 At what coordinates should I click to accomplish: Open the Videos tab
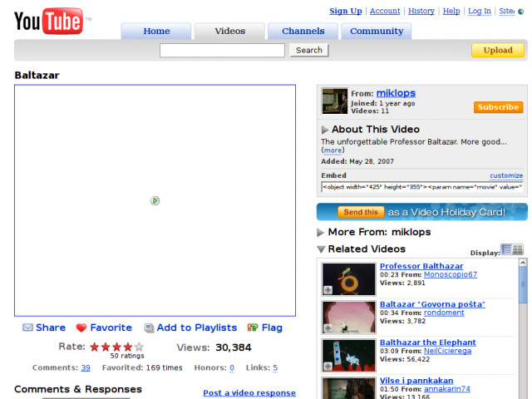[229, 31]
